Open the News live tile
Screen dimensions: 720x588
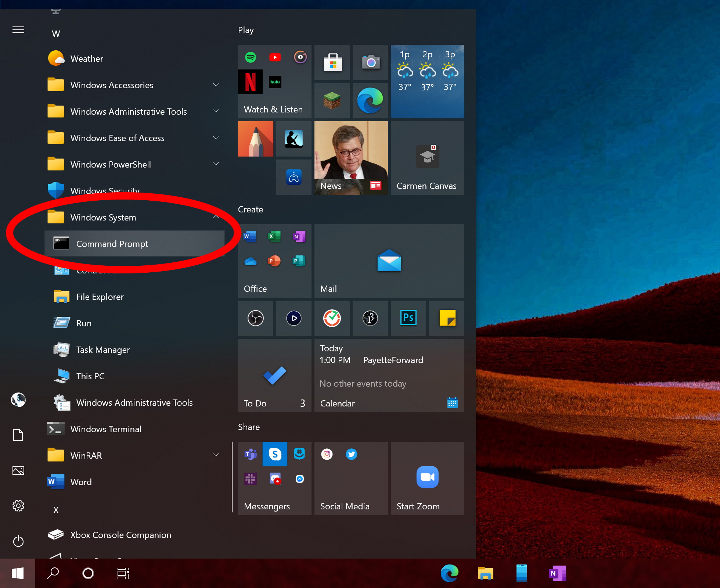pyautogui.click(x=350, y=158)
